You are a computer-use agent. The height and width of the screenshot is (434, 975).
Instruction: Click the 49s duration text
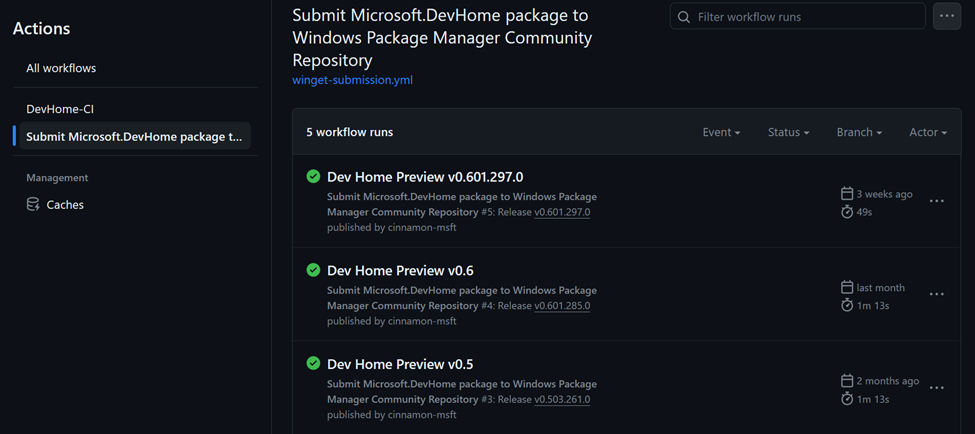[866, 212]
